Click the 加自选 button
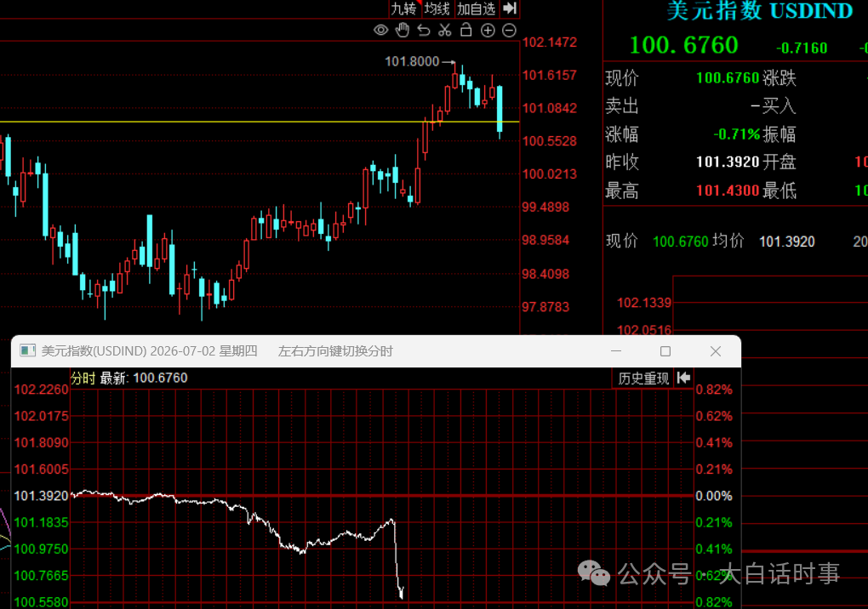868x609 pixels. [x=476, y=9]
